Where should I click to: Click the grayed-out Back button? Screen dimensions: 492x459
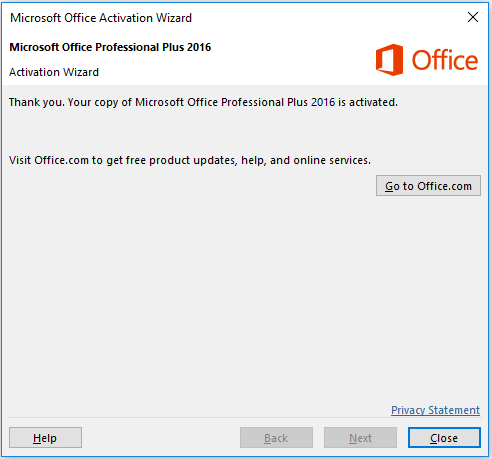[x=276, y=438]
